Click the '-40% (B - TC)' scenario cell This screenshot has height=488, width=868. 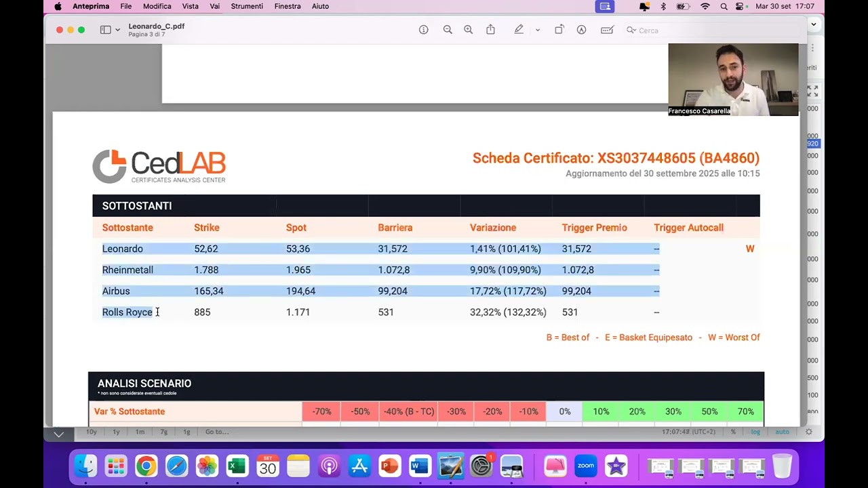coord(409,411)
